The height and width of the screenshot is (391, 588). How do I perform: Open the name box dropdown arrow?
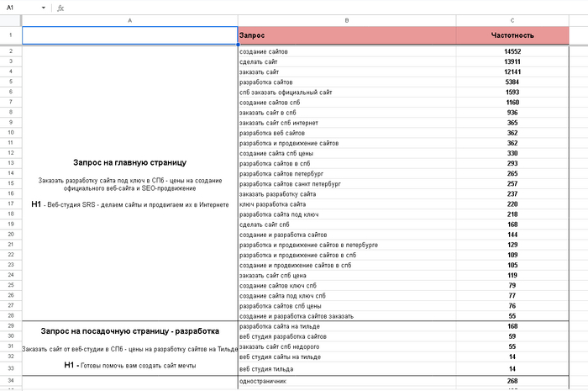pos(44,8)
